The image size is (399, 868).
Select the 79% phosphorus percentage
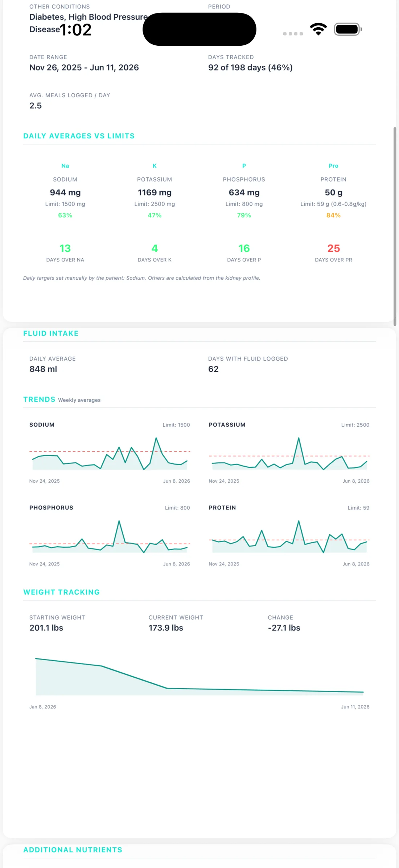(x=244, y=215)
